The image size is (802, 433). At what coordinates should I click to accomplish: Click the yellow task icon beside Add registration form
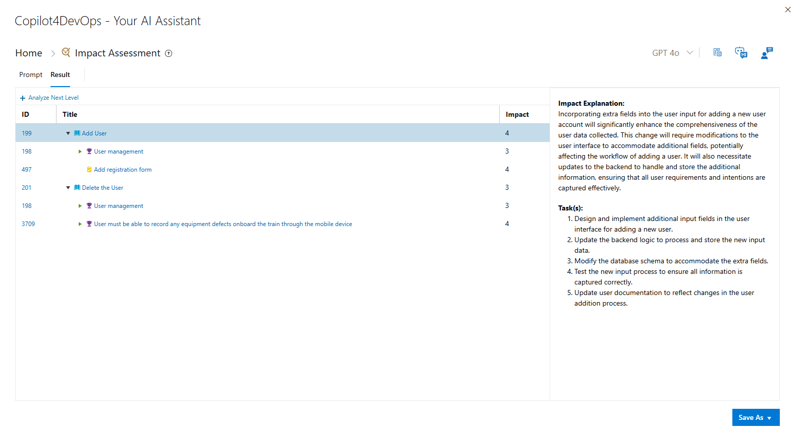(x=89, y=169)
